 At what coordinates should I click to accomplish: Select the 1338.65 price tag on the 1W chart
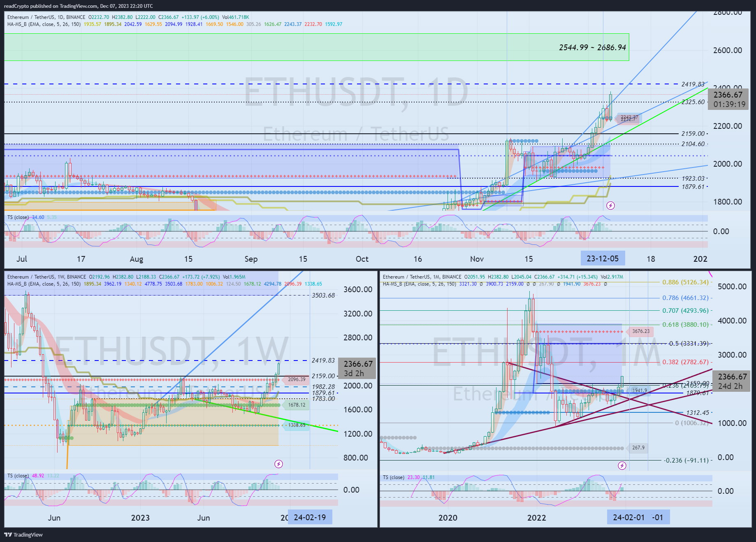click(296, 425)
